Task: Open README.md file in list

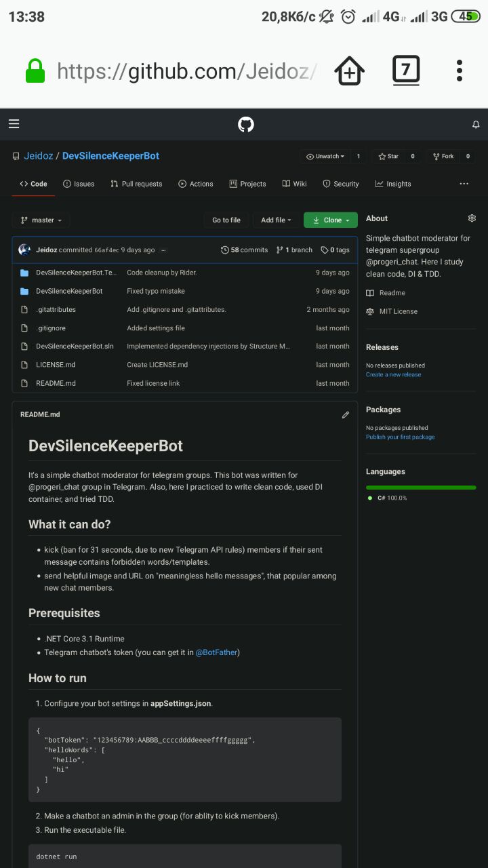Action: (x=56, y=383)
